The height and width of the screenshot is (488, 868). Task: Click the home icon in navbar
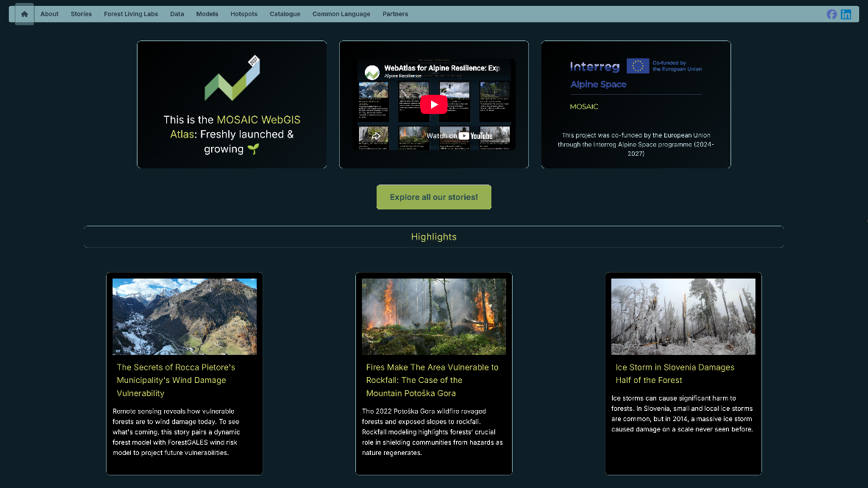[24, 14]
